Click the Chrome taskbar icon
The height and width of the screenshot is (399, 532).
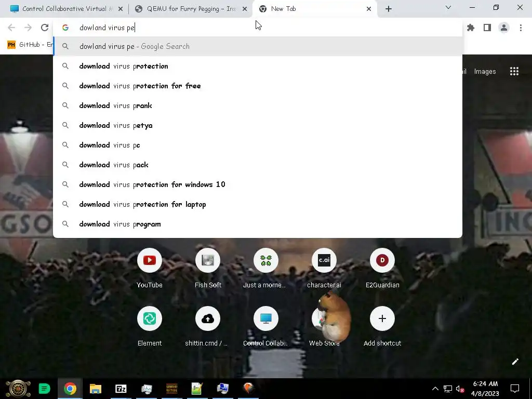70,389
